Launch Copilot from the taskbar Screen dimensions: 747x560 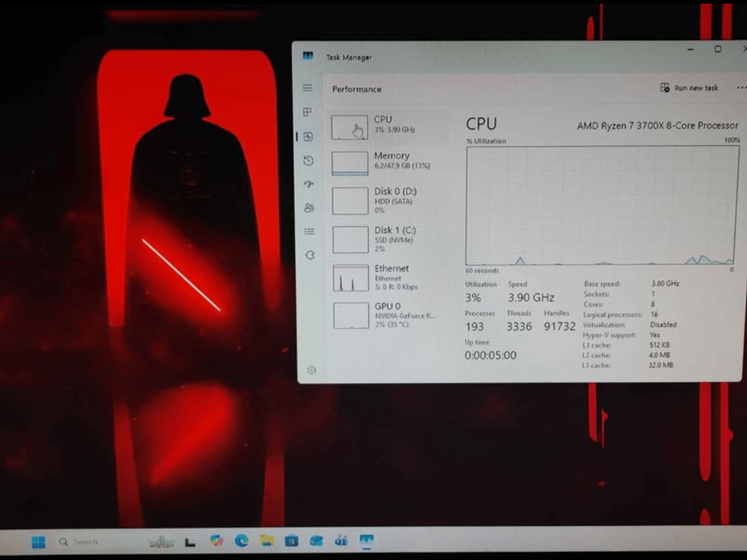(217, 541)
